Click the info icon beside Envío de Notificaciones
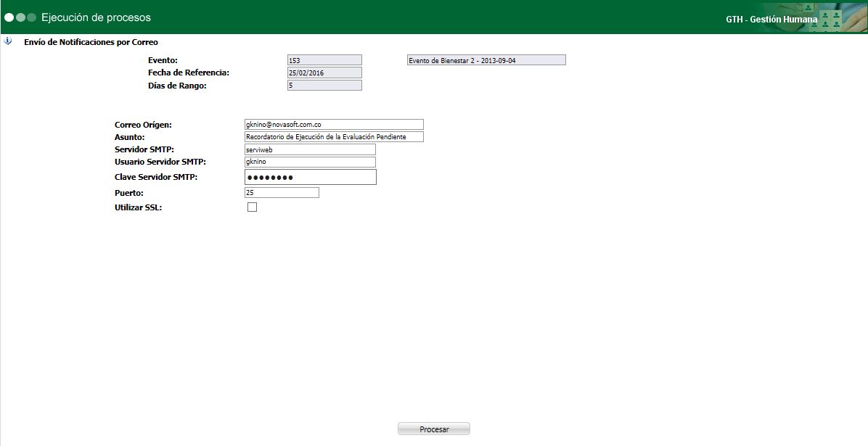 8,41
